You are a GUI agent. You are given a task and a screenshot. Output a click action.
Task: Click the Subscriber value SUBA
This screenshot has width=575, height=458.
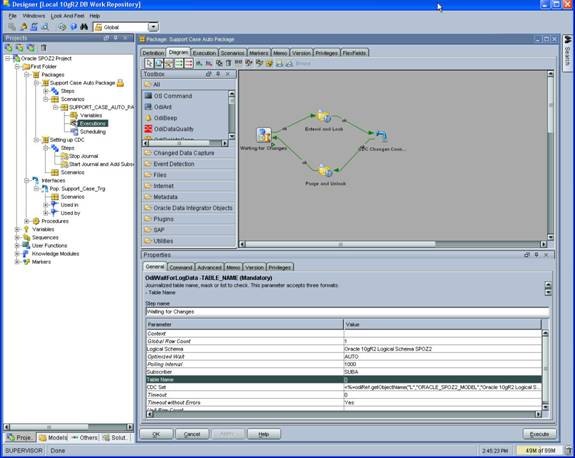point(351,372)
